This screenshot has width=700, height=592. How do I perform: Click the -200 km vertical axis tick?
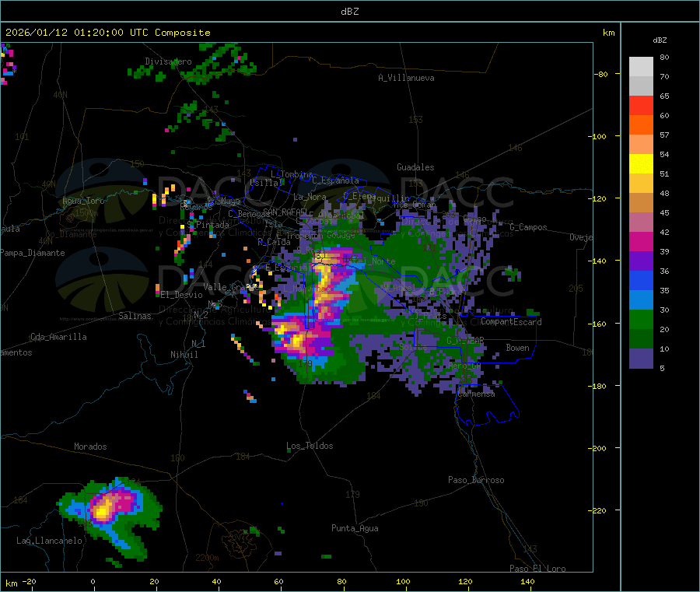click(597, 448)
